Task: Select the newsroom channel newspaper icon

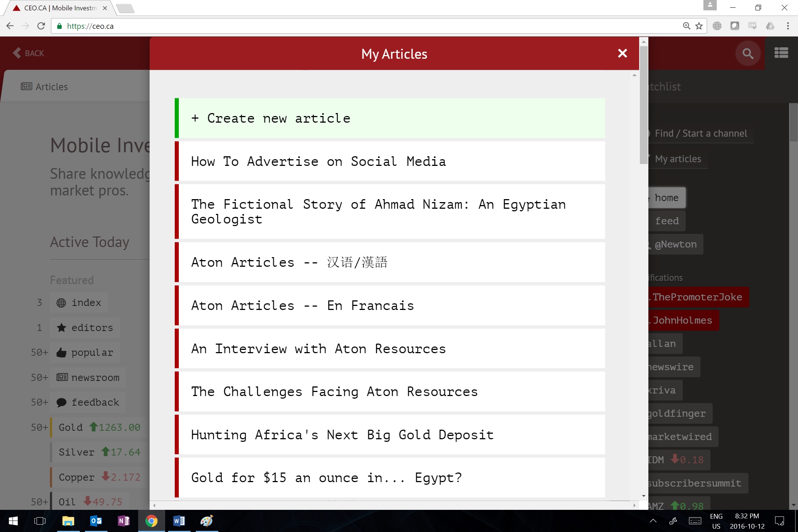Action: (x=62, y=377)
